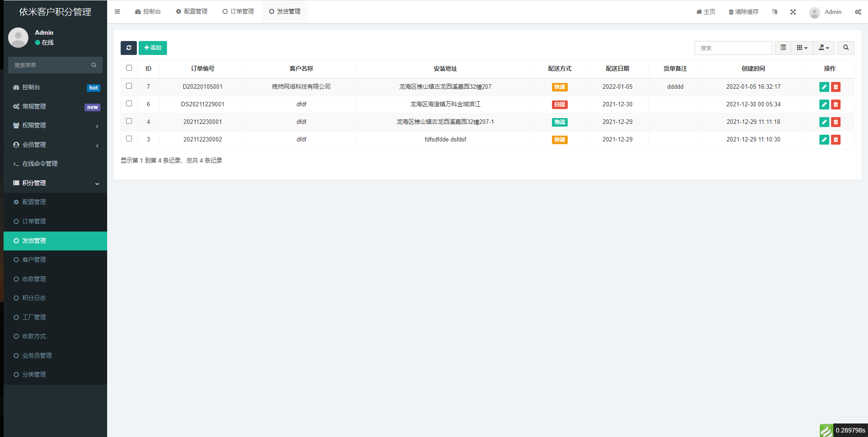Open the settings gears icon at top right
This screenshot has width=868, height=437.
[x=858, y=12]
